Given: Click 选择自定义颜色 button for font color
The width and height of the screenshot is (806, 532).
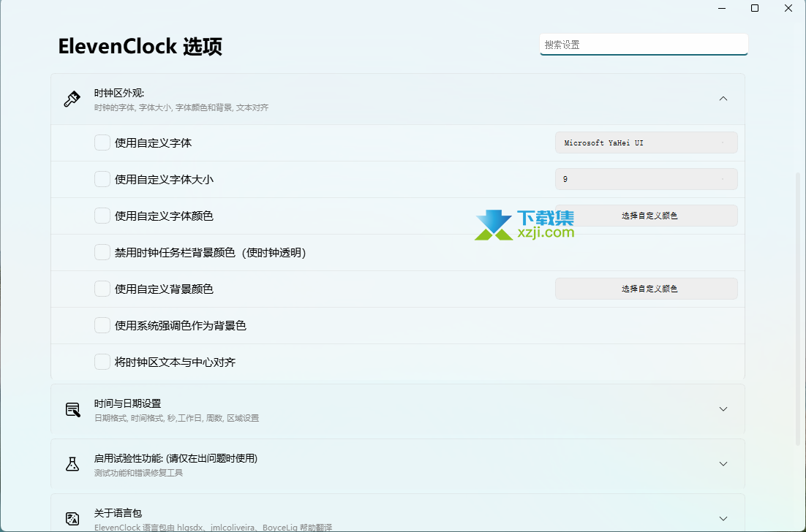Looking at the screenshot, I should pyautogui.click(x=646, y=216).
